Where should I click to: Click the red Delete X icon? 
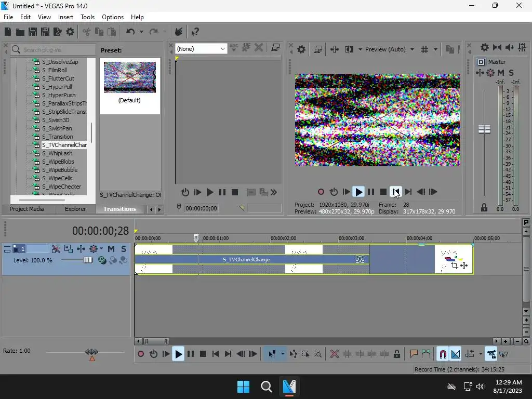click(334, 354)
